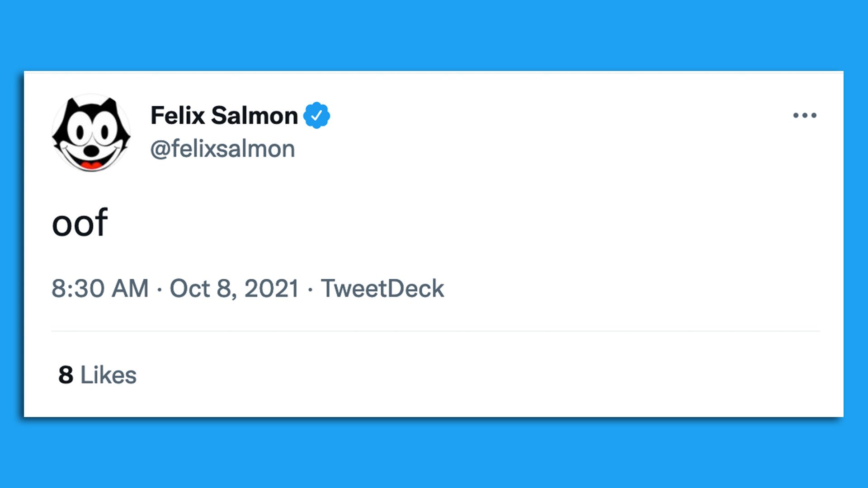The image size is (868, 488).
Task: Click the Oct 8, 2021 date
Action: tap(234, 288)
